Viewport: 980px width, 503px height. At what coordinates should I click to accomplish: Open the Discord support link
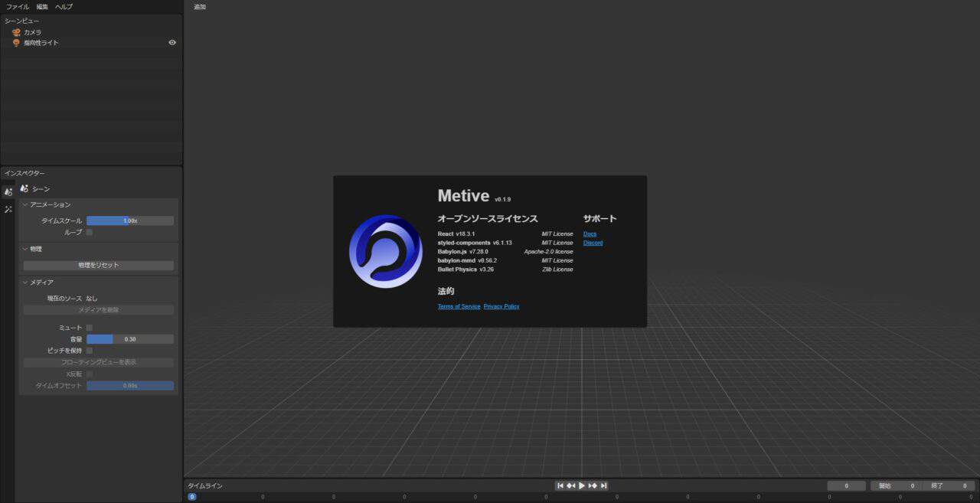tap(593, 243)
